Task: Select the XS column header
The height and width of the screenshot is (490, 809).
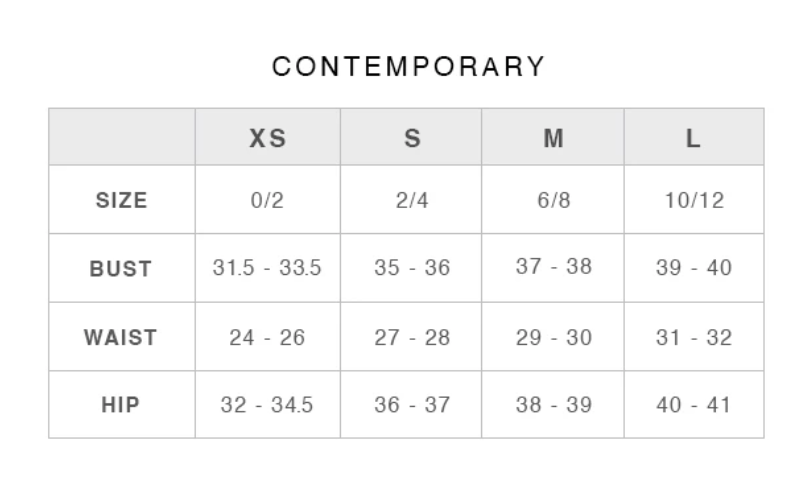Action: (267, 138)
